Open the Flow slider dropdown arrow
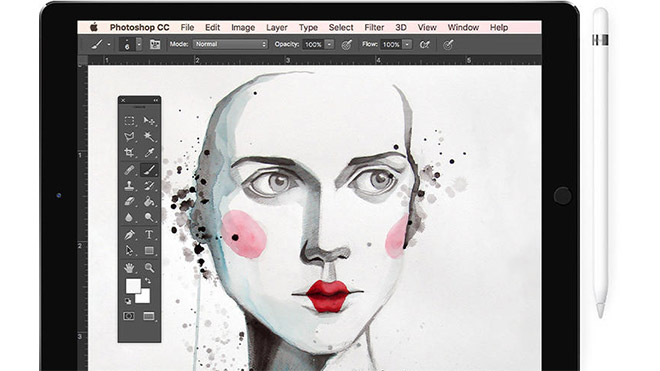Screen dimensions: 660x371 [407, 44]
